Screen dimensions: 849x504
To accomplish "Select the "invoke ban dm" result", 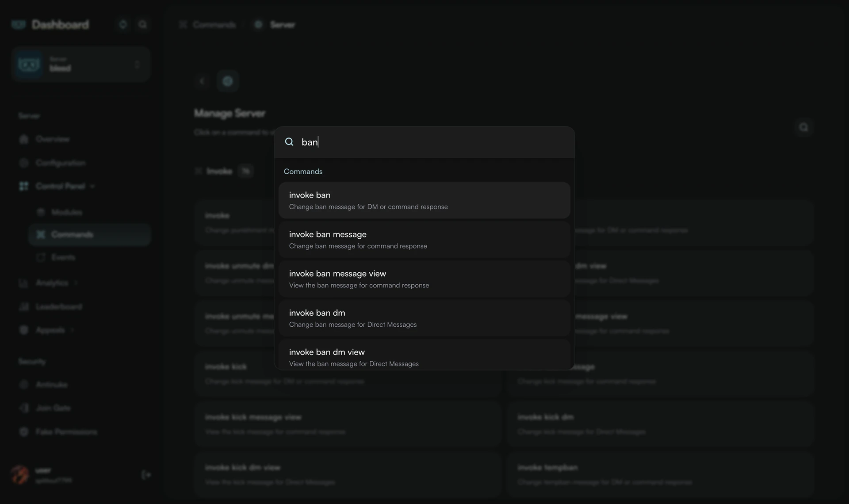I will tap(424, 318).
